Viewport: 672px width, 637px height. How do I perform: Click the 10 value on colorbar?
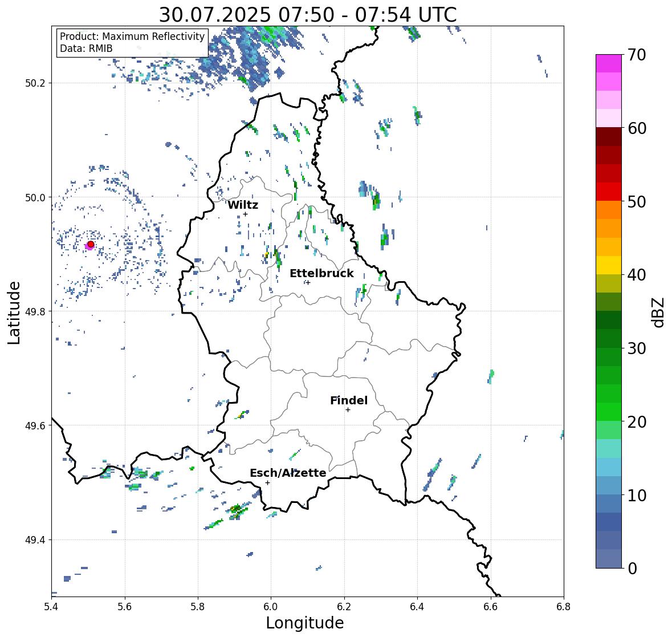point(637,495)
